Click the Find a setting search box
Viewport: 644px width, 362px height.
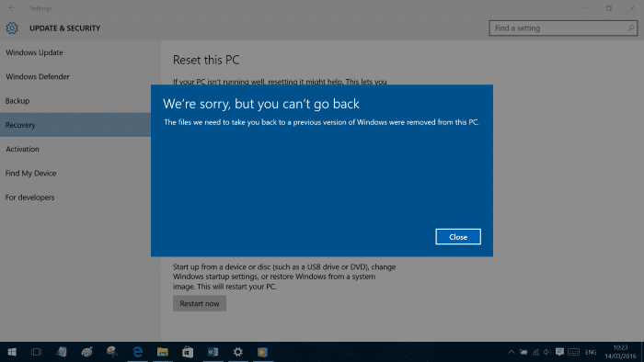[563, 28]
